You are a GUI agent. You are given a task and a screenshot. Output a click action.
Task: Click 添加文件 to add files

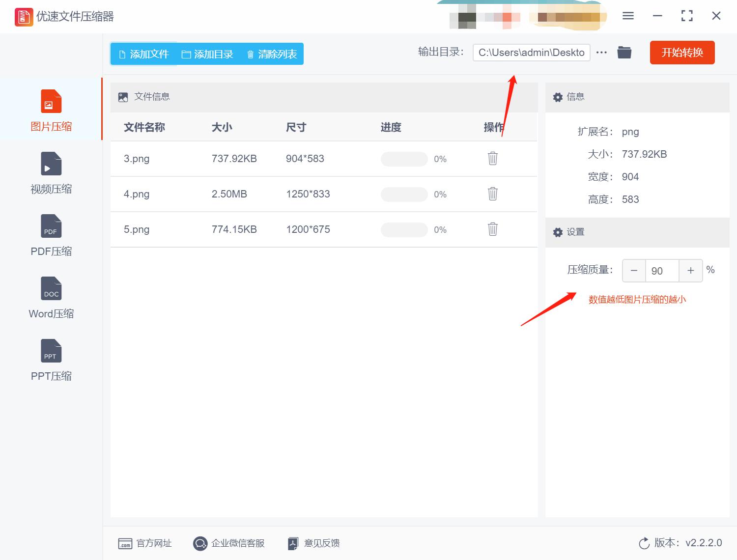click(143, 54)
